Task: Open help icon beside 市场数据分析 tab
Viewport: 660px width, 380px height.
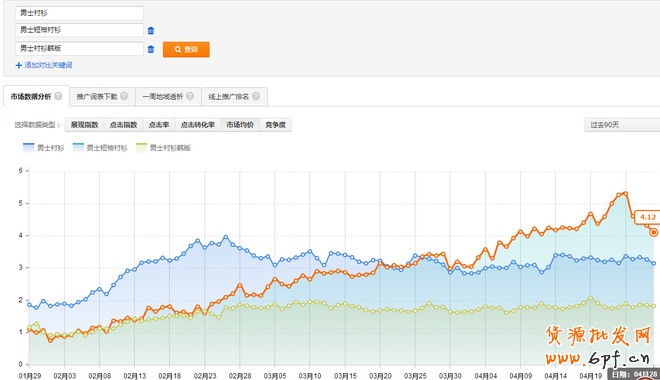Action: [58, 96]
